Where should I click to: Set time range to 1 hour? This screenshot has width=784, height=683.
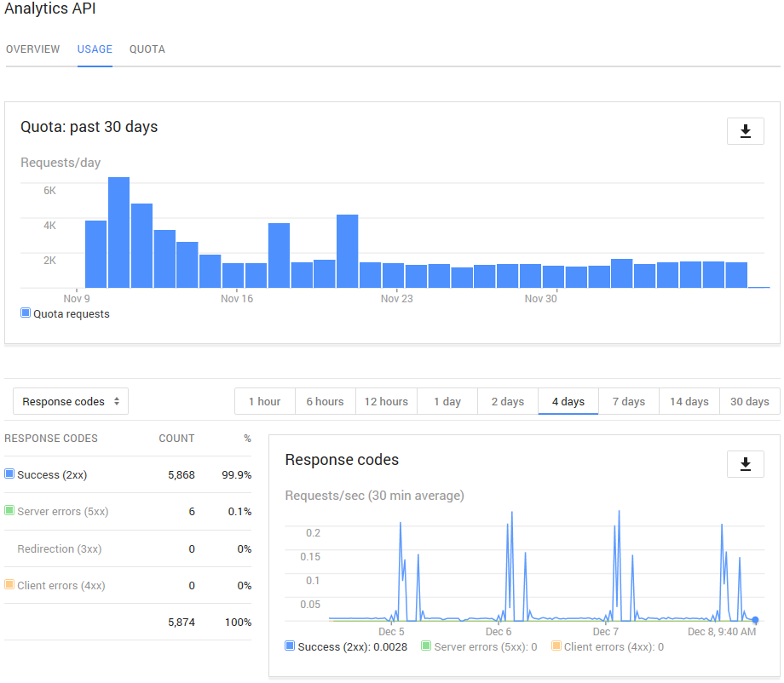(x=264, y=401)
